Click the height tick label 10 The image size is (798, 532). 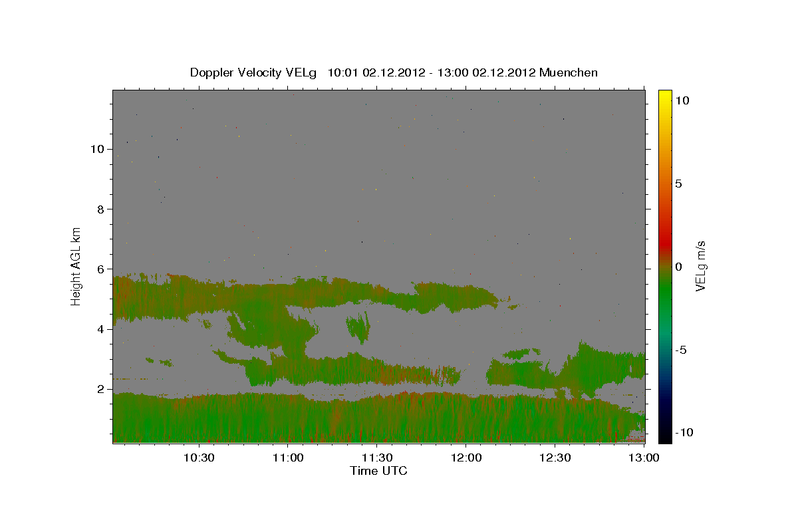click(x=96, y=149)
